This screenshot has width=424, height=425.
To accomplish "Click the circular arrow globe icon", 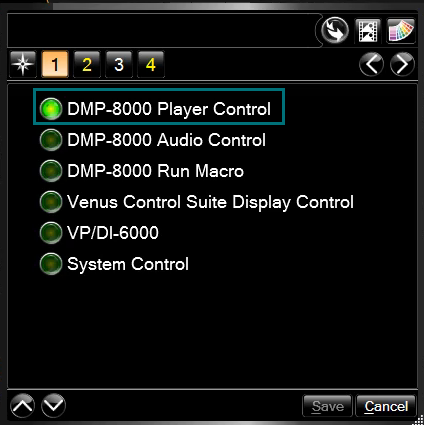I will (335, 30).
